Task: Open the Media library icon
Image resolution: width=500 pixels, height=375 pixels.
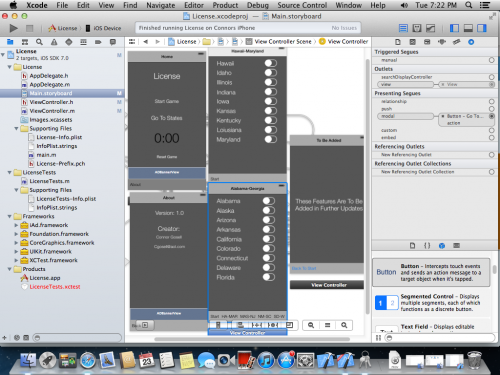Action: tap(456, 246)
